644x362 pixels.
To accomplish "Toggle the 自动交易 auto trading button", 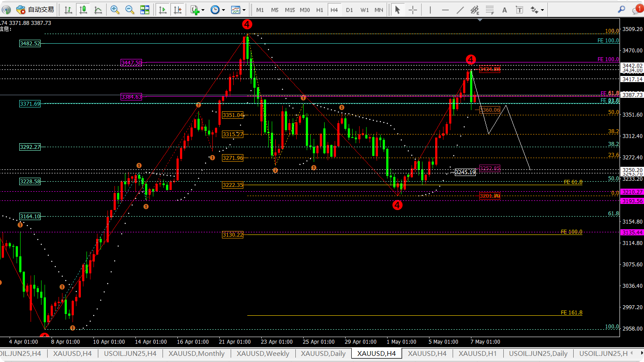I will (35, 10).
